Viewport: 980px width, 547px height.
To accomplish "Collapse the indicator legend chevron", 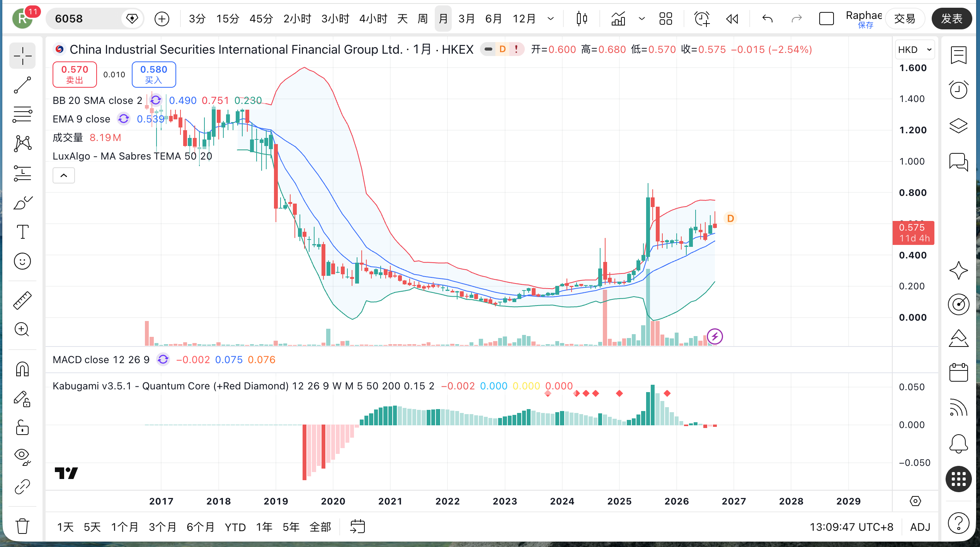I will tap(64, 176).
